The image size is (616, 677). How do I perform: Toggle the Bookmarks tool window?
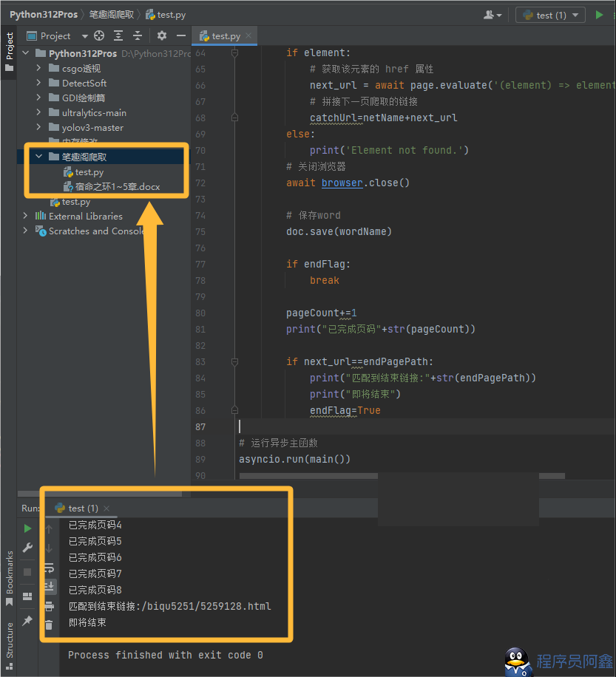click(x=9, y=578)
